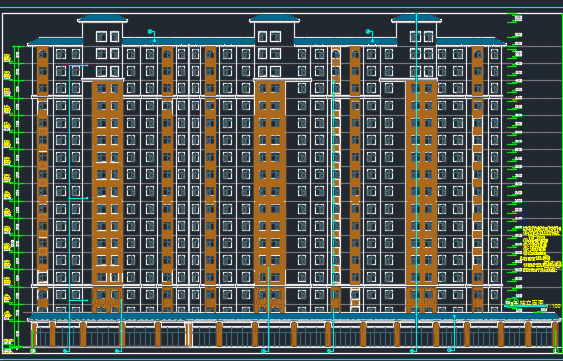Select the cyan underline beneath the drawing title
Screen dimensions: 563x361
[x=525, y=306]
